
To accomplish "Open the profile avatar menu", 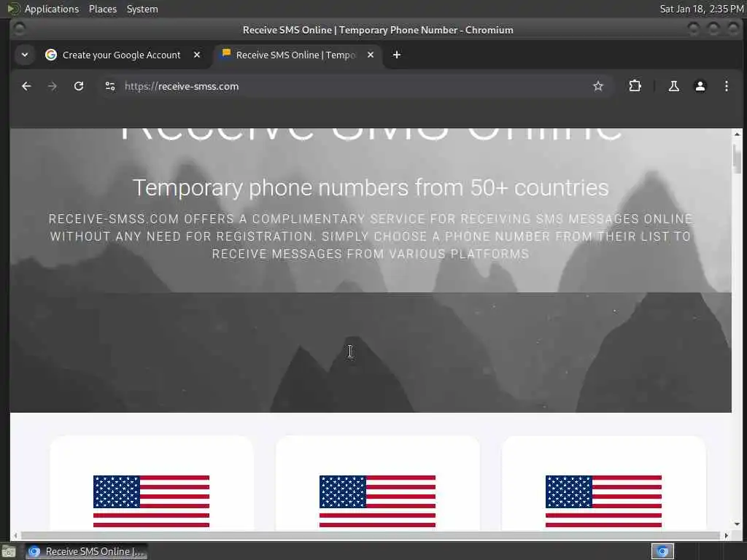I will [x=700, y=86].
